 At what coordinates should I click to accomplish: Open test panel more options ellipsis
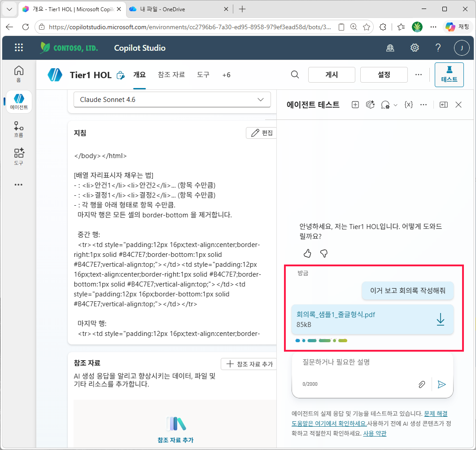point(423,105)
